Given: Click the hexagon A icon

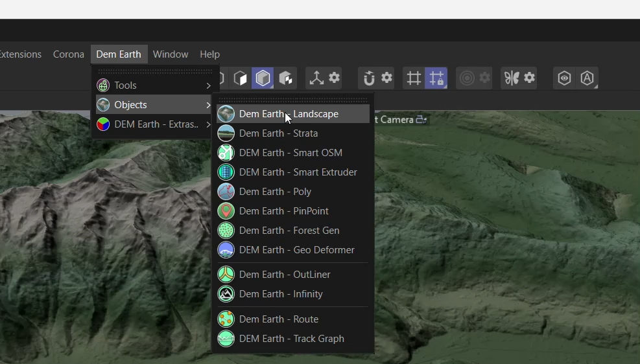Looking at the screenshot, I should click(587, 78).
